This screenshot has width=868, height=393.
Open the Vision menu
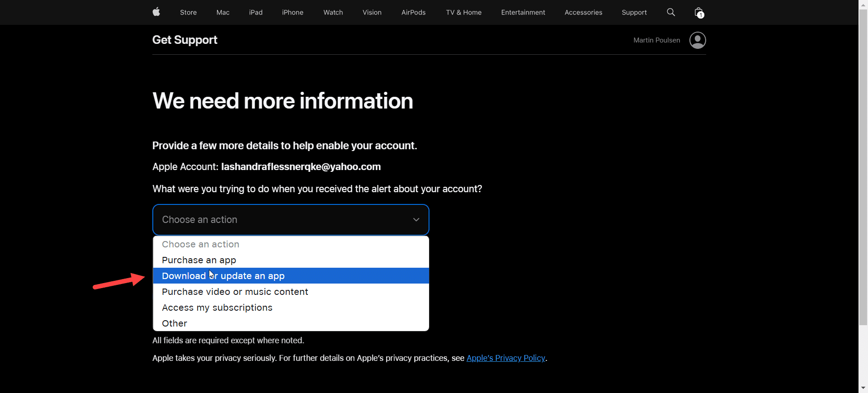point(372,12)
